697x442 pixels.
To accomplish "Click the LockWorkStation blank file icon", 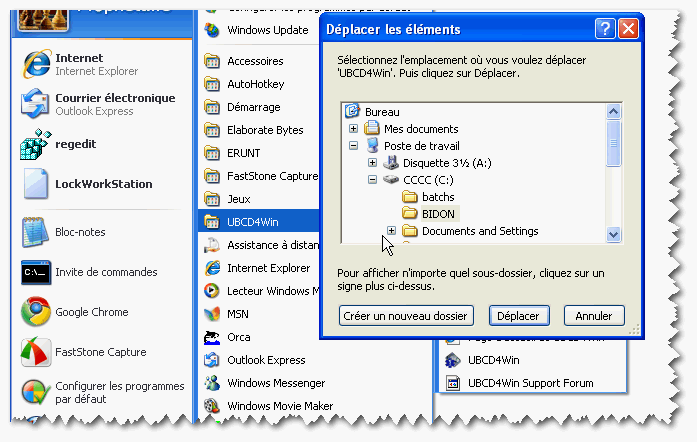I will [x=36, y=183].
